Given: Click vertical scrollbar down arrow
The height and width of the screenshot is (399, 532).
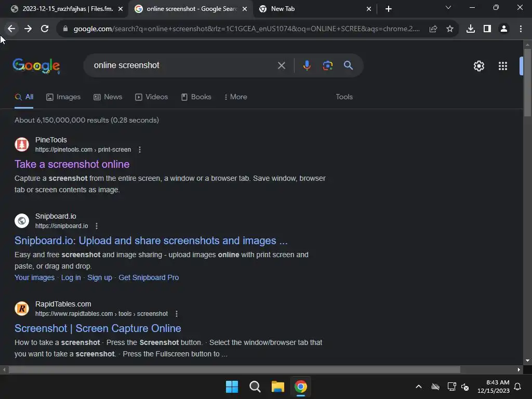Looking at the screenshot, I should [x=527, y=361].
